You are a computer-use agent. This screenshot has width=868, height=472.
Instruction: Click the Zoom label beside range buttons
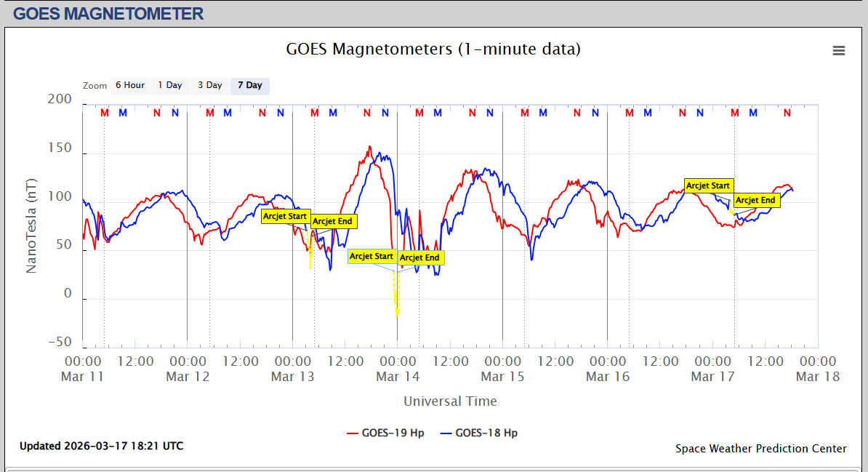[95, 86]
